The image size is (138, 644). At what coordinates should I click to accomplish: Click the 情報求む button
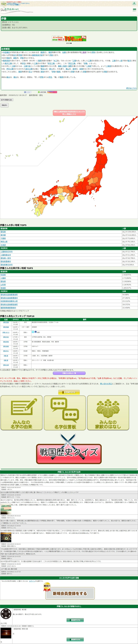coord(4,105)
